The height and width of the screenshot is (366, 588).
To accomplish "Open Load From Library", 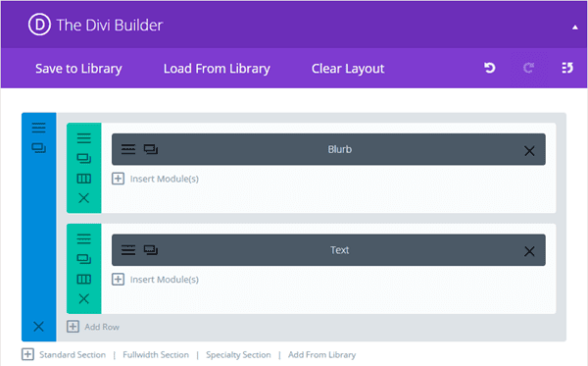I will click(217, 69).
